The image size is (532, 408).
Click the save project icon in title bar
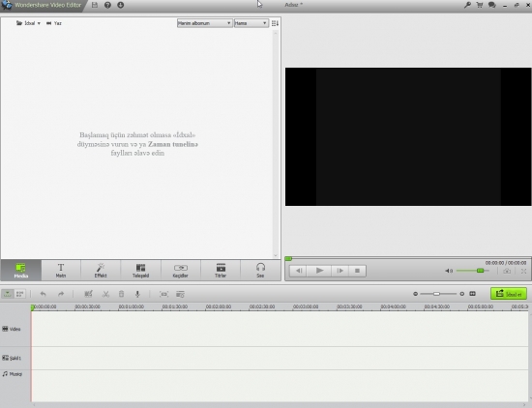pos(95,5)
